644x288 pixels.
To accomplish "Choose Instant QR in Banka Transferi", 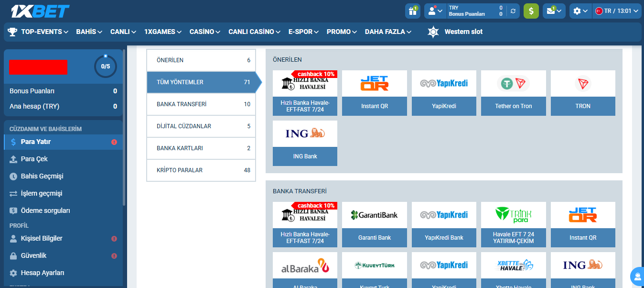I will pos(583,224).
